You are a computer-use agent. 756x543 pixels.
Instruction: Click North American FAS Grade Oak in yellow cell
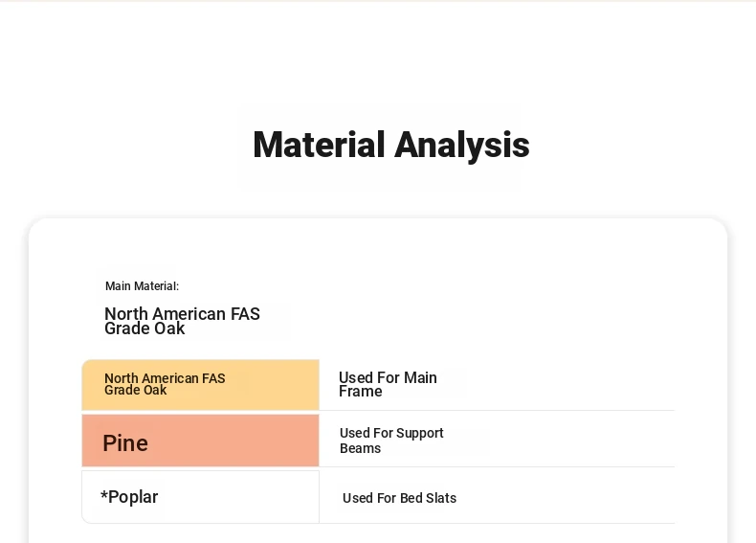pyautogui.click(x=165, y=384)
